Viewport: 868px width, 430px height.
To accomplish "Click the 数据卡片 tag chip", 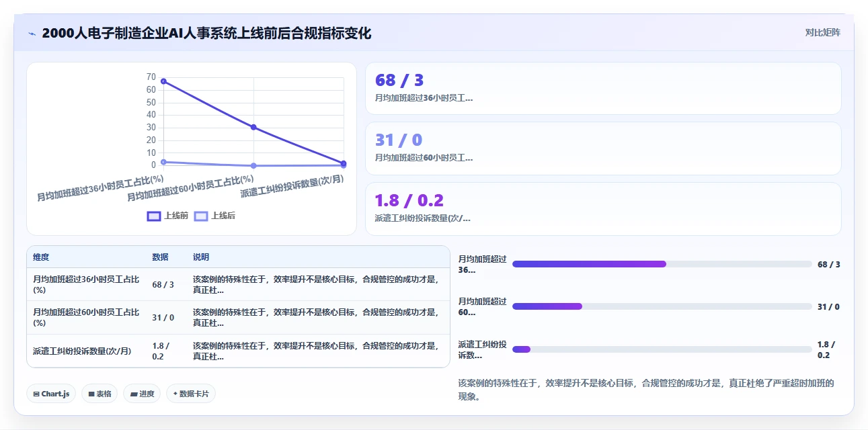I will (x=191, y=394).
